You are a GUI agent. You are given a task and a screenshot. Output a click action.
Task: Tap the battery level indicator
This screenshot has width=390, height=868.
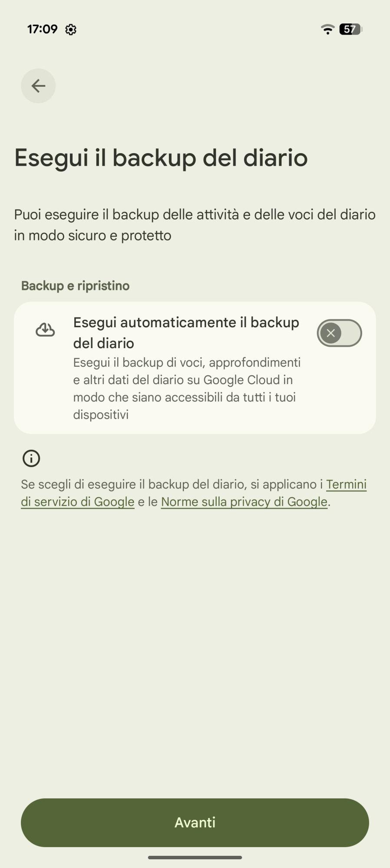click(351, 29)
